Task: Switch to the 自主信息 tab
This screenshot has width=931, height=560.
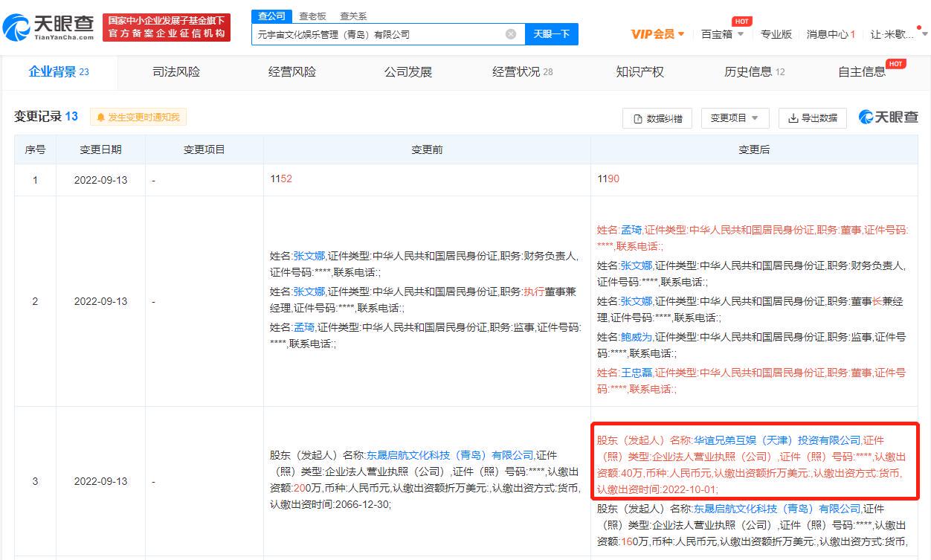Action: point(862,71)
